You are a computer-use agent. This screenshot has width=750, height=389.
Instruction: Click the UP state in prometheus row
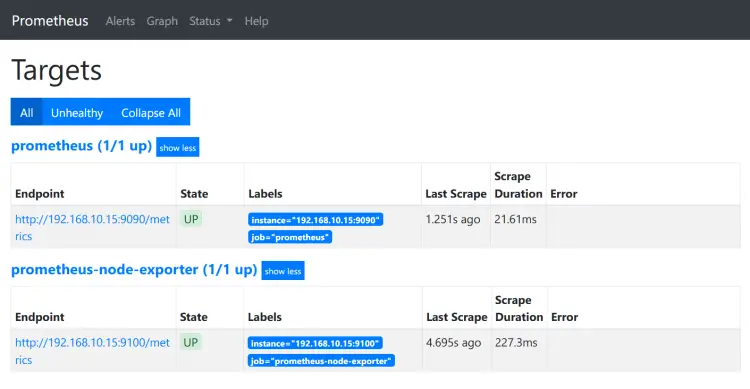(x=191, y=219)
